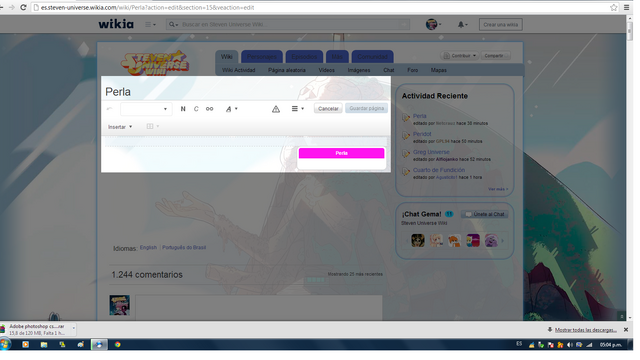Apply bold with the N button

183,109
